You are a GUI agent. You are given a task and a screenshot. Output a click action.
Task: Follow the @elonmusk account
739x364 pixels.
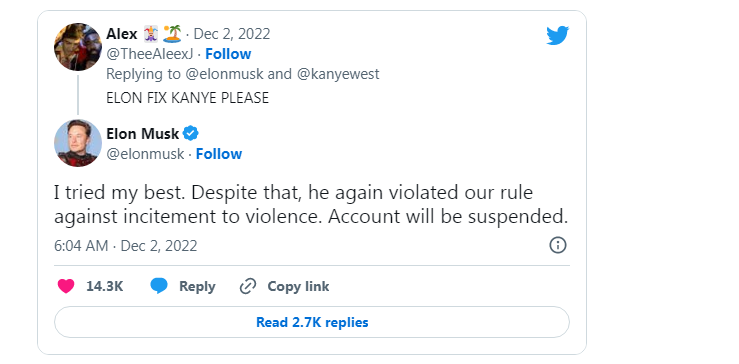click(219, 154)
